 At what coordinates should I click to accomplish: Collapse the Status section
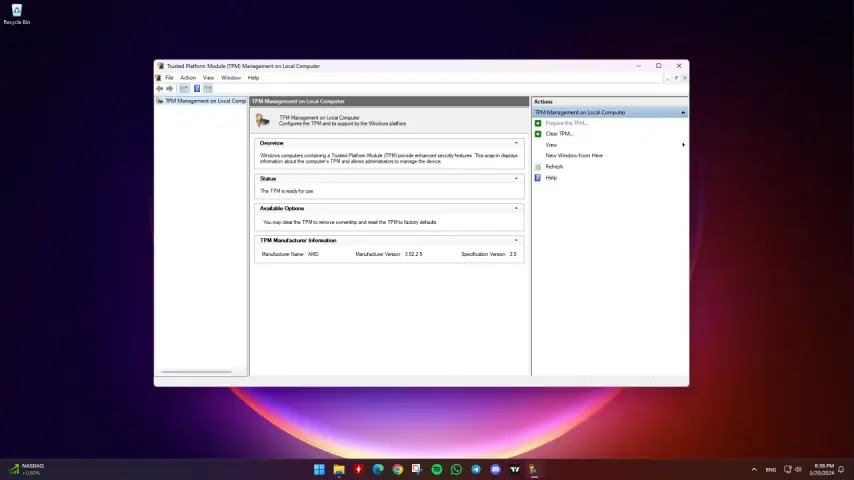516,179
